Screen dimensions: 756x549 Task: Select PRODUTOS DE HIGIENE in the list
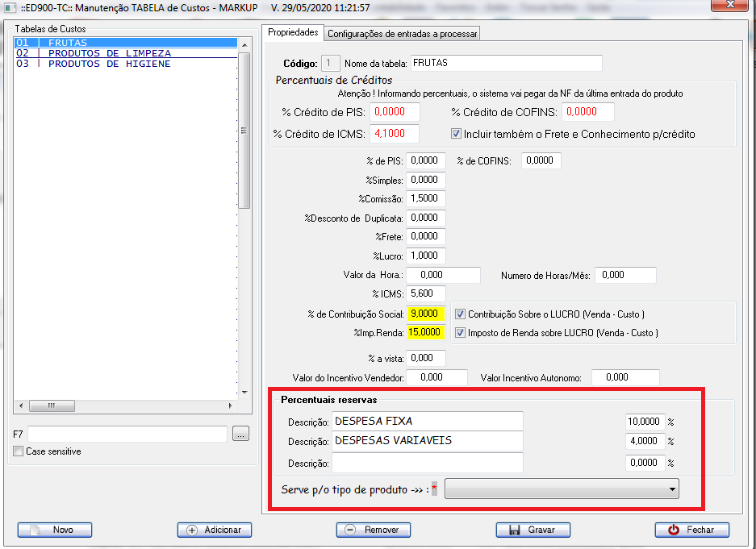pyautogui.click(x=109, y=64)
